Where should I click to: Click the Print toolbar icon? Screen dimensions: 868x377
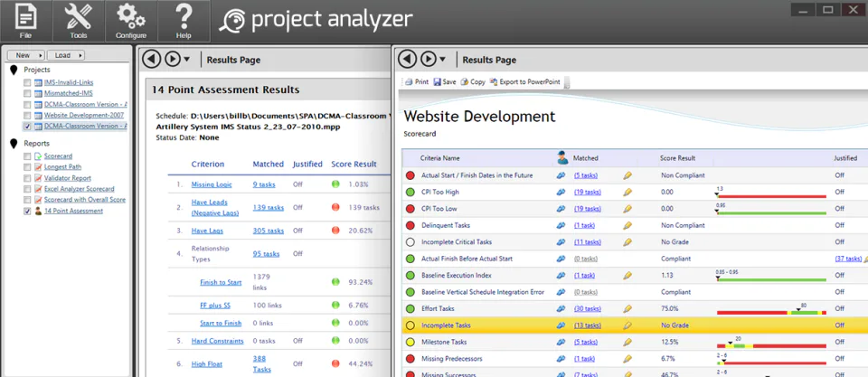click(x=409, y=82)
